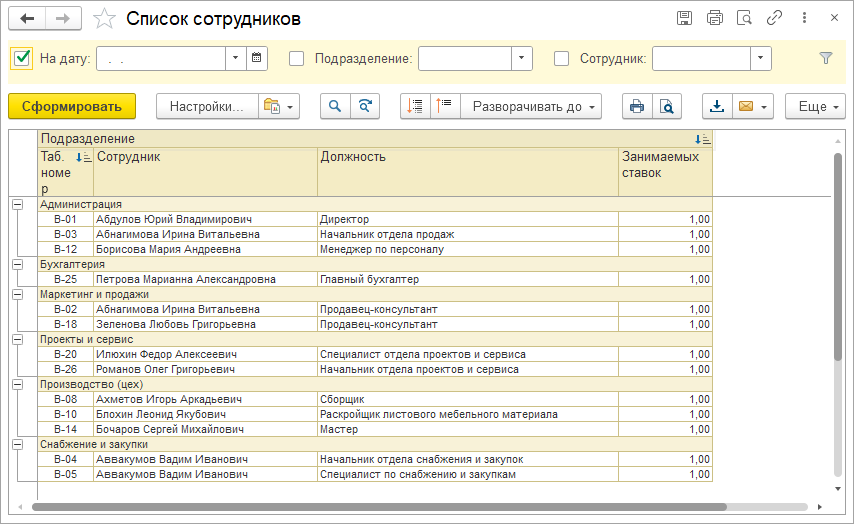Screen dimensions: 854x524
Task: Click the printer icon in title bar
Action: tap(714, 18)
